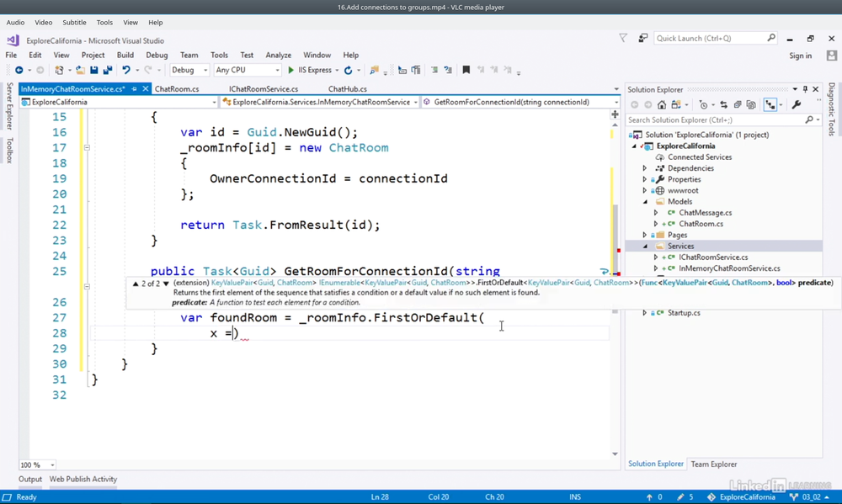Click the New Project toolbar icon

(x=59, y=71)
